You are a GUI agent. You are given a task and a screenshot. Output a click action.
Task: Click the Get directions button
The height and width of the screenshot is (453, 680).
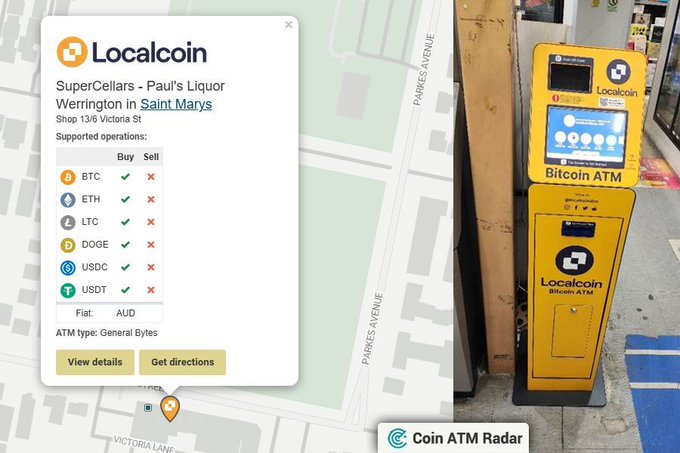point(183,362)
